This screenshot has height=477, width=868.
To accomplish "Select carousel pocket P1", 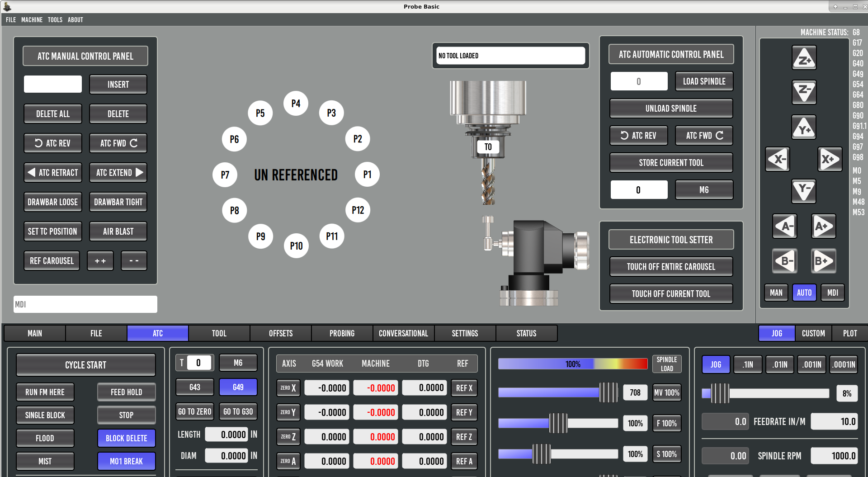I will 367,175.
